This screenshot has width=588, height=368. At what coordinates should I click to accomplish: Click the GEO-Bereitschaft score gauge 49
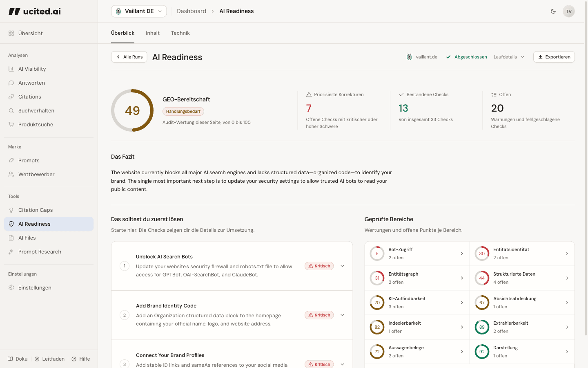[x=132, y=110]
